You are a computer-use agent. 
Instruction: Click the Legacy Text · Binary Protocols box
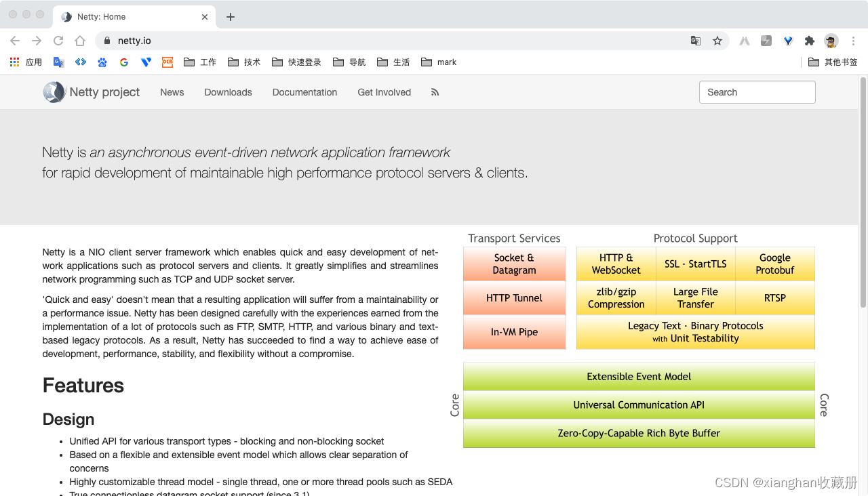click(696, 332)
